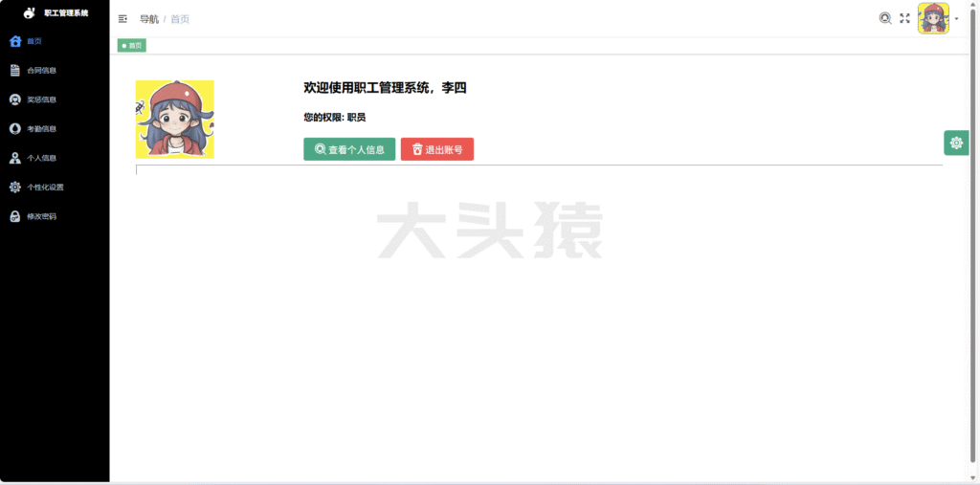The image size is (980, 485).
Task: Click the 职工管理系统 logo icon
Action: coord(29,12)
